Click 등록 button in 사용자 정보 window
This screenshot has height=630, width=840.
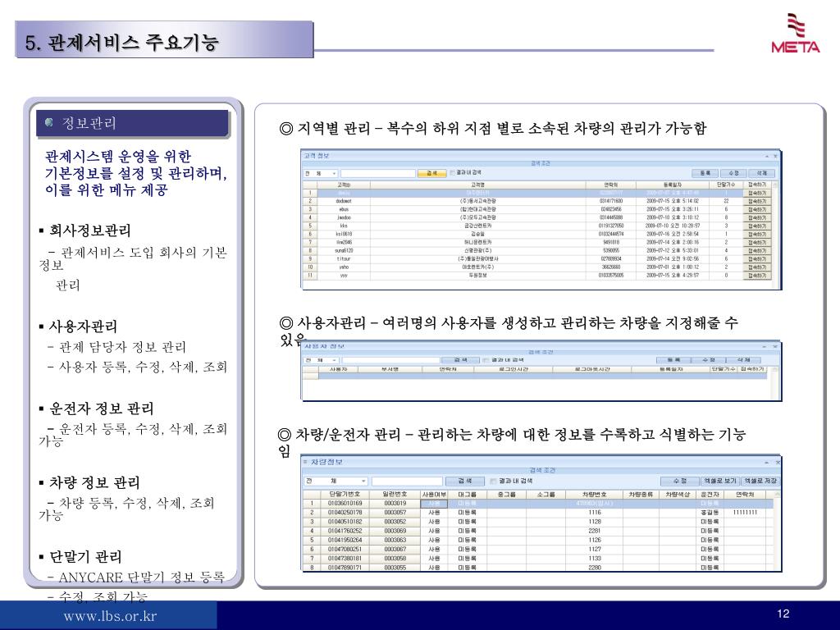[674, 360]
